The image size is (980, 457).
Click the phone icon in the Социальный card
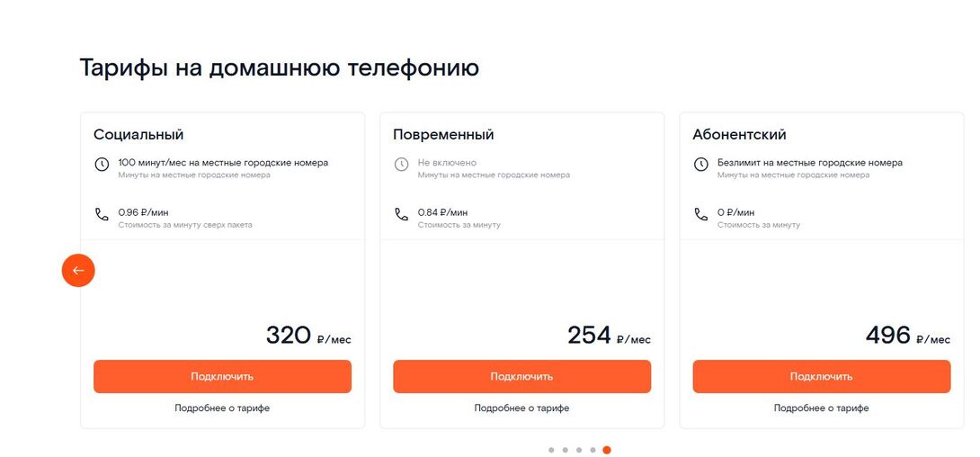pos(102,215)
